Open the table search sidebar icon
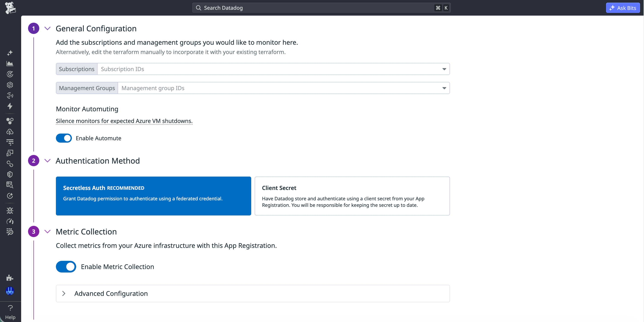The width and height of the screenshot is (644, 322). [10, 185]
